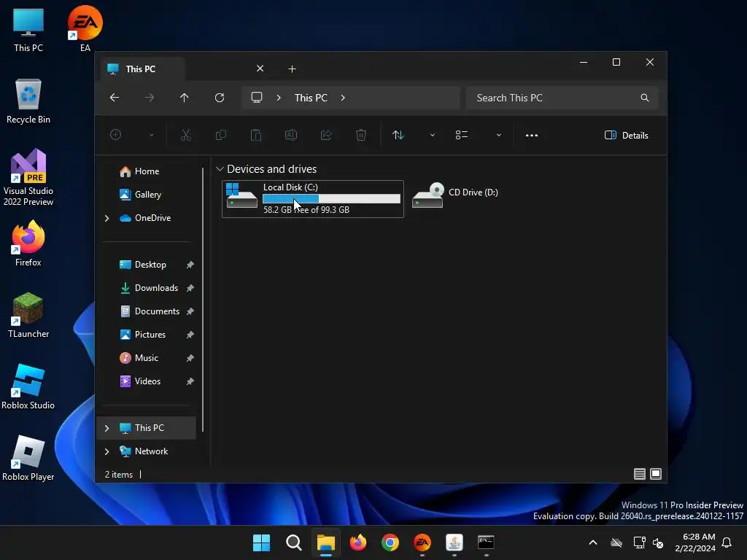Viewport: 747px width, 560px height.
Task: Open pinned Videos folder
Action: (x=147, y=381)
